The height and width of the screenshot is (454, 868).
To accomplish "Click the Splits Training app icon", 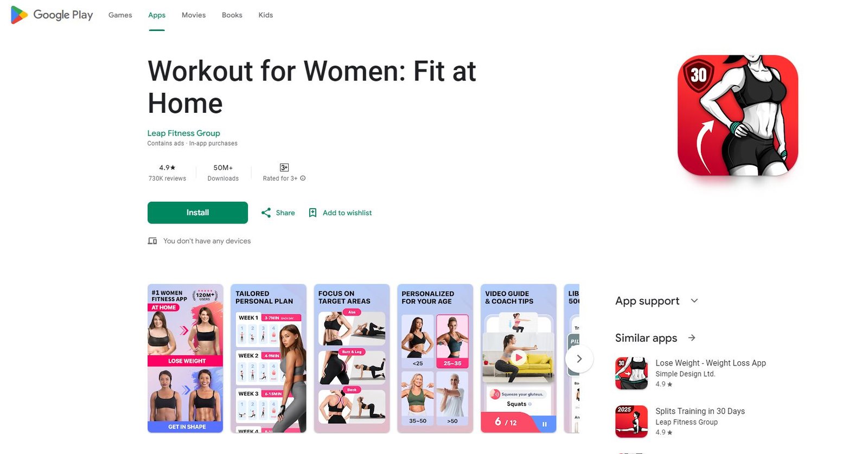I will click(631, 421).
